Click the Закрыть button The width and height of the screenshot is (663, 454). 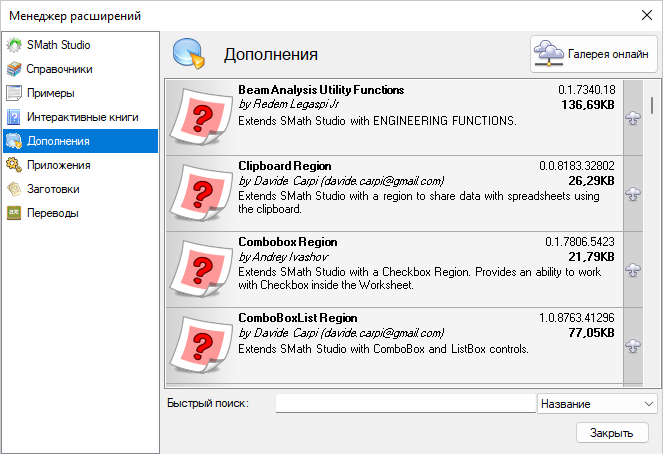click(x=612, y=433)
